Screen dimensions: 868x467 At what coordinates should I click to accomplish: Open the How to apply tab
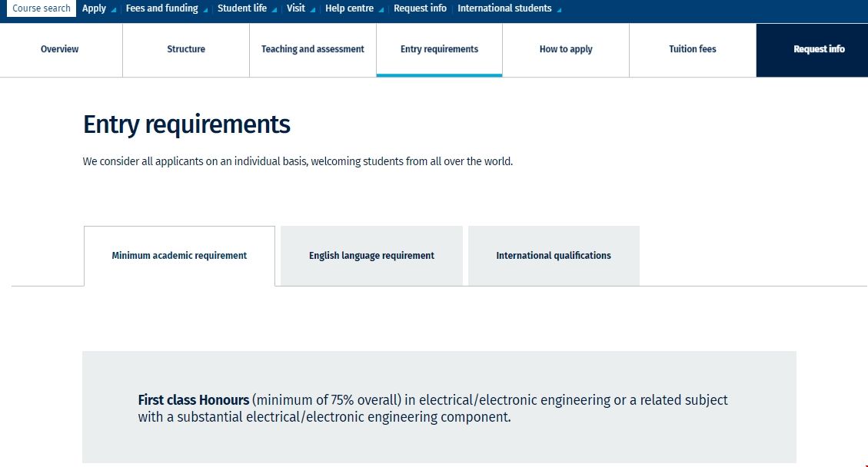click(x=566, y=49)
